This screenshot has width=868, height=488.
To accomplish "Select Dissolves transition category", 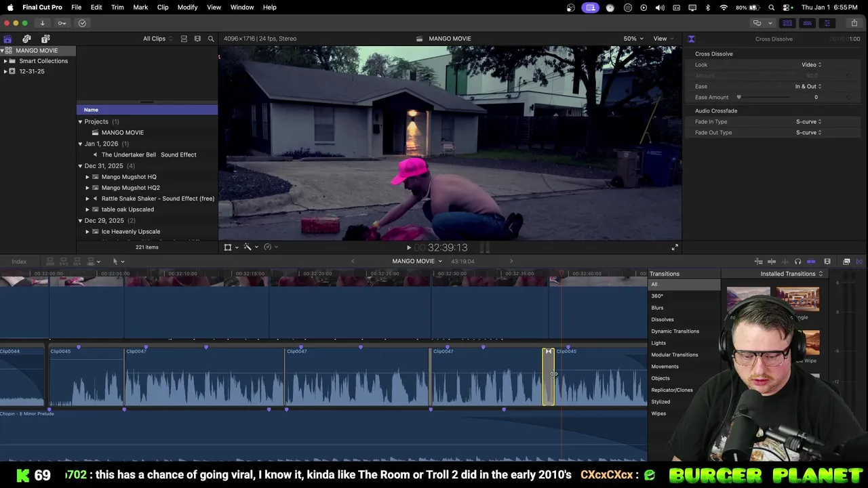I will coord(663,320).
